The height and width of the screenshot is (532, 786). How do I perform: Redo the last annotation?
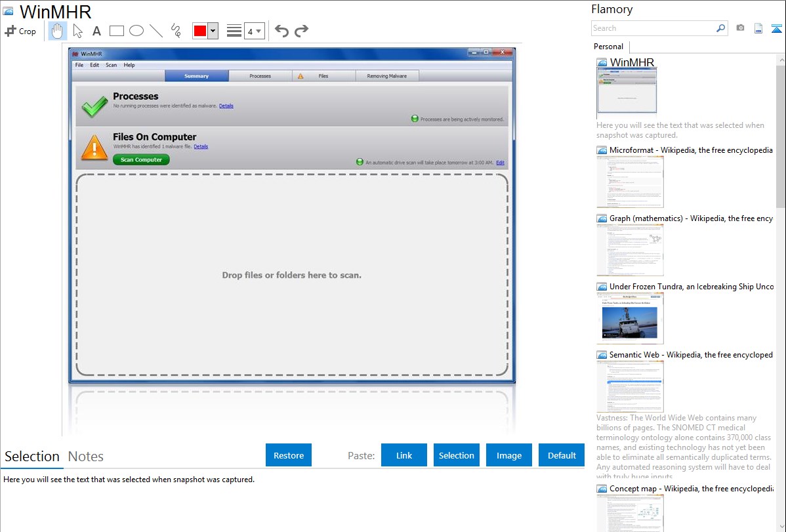click(x=301, y=31)
